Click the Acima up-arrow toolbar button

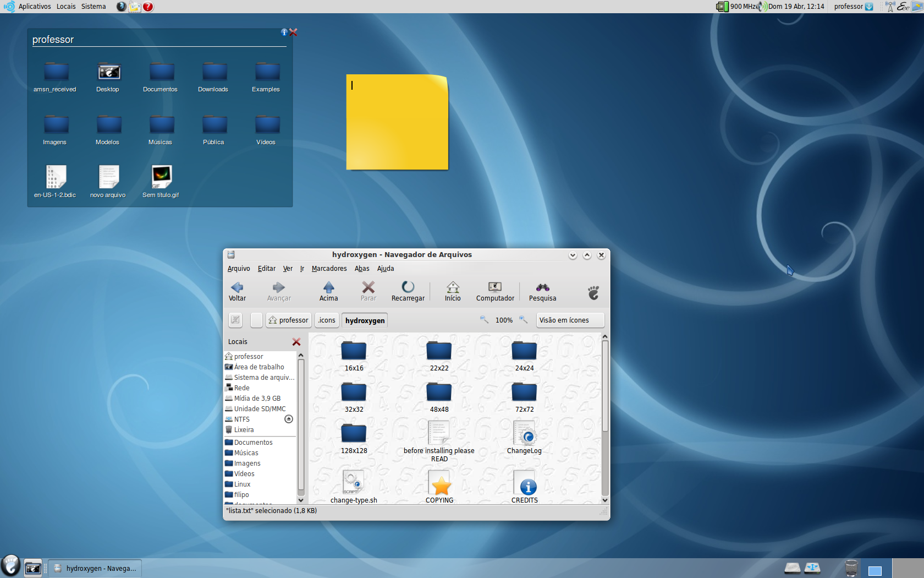328,291
